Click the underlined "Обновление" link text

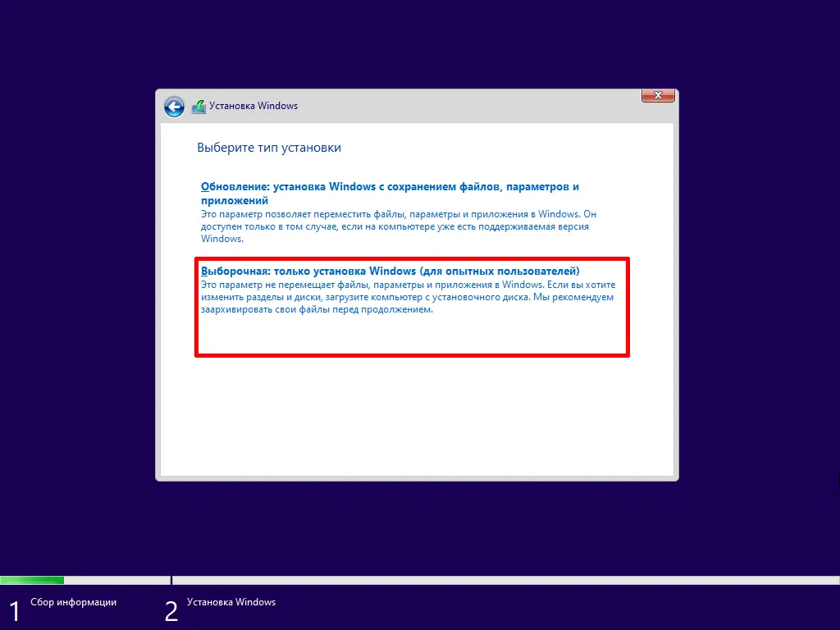227,186
